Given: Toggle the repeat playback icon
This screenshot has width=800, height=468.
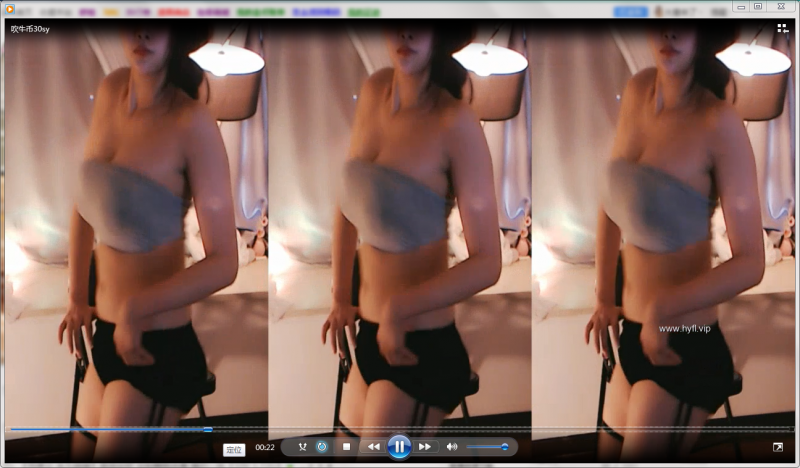Looking at the screenshot, I should pyautogui.click(x=322, y=447).
